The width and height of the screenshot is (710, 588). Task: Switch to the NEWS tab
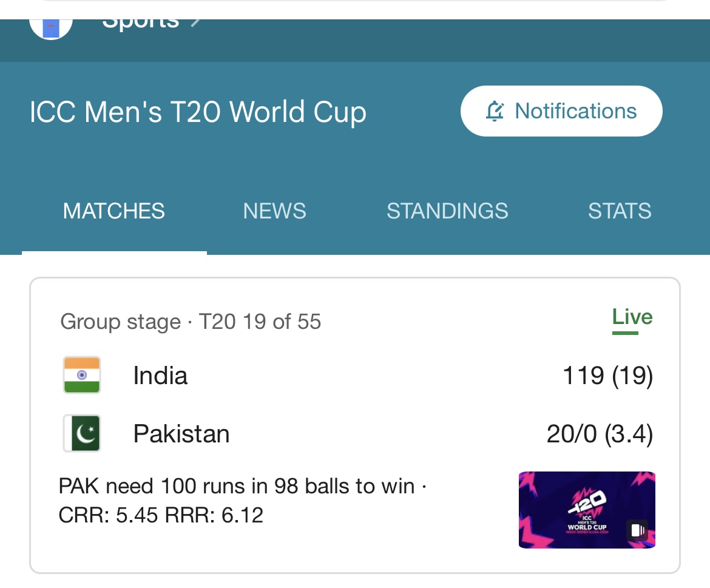(x=274, y=211)
